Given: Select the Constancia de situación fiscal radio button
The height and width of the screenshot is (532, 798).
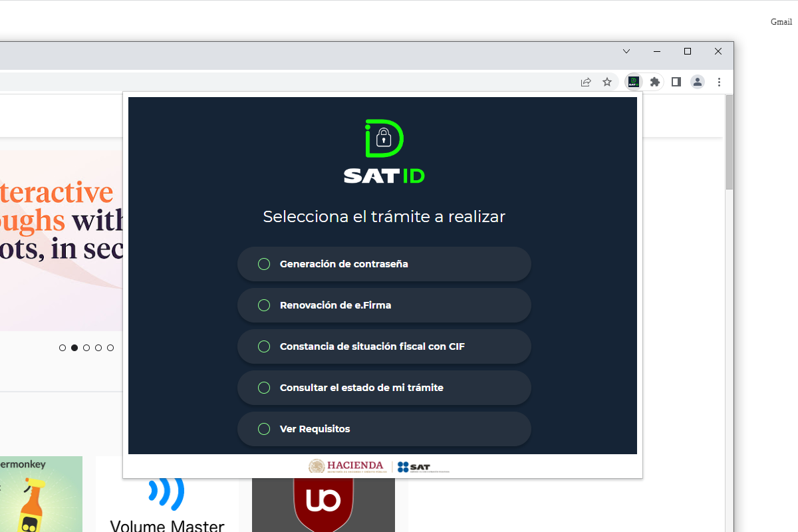Looking at the screenshot, I should coord(264,346).
